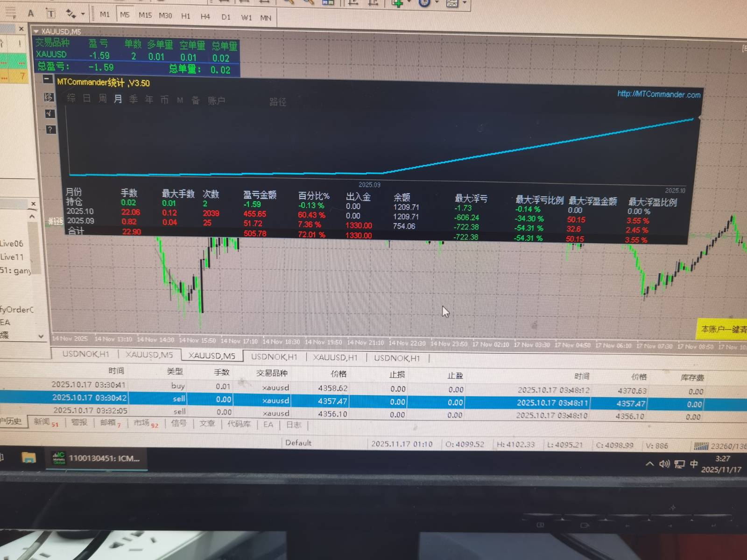
Task: Select 币 currency tab in MTCommander
Action: pos(164,100)
